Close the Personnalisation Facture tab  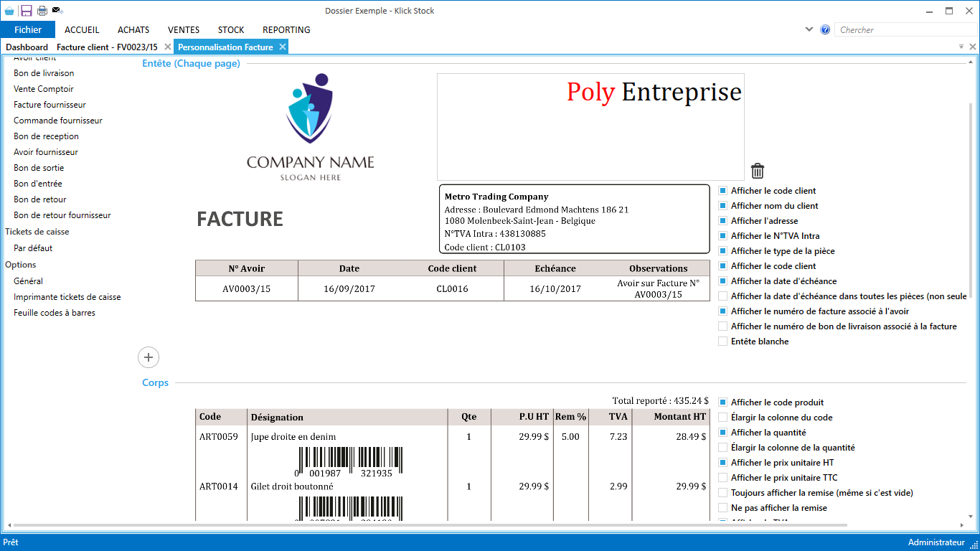[x=283, y=47]
